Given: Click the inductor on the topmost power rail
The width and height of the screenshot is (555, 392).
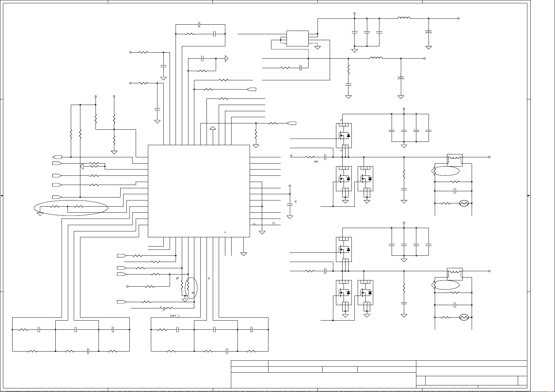Looking at the screenshot, I should point(404,18).
